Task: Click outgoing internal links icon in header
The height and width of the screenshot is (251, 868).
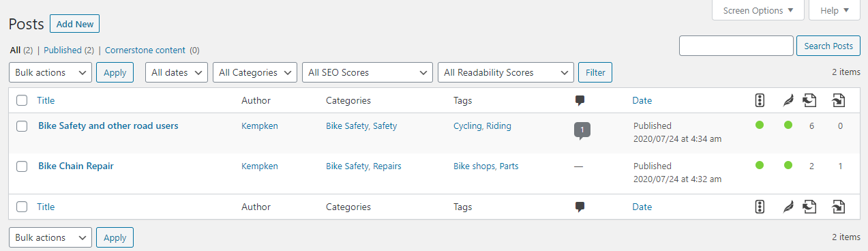Action: [809, 100]
